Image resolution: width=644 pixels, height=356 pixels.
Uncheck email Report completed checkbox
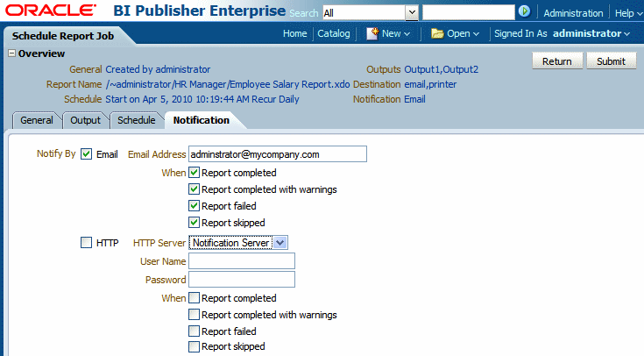tap(194, 172)
